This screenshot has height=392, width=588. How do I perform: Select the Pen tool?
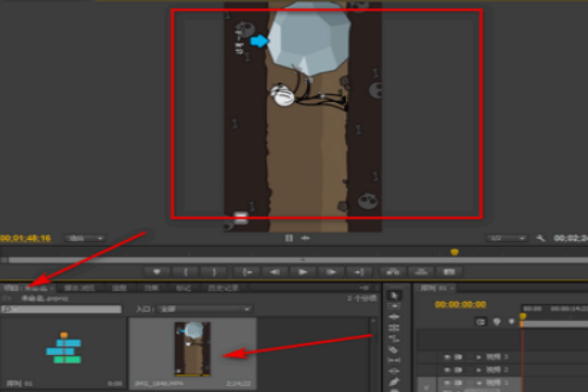click(394, 382)
